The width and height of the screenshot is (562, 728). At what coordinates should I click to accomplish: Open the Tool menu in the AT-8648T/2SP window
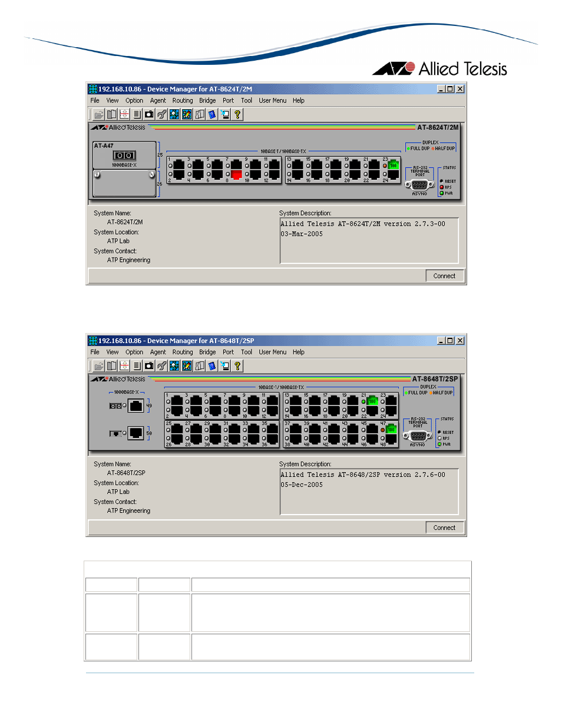(246, 353)
